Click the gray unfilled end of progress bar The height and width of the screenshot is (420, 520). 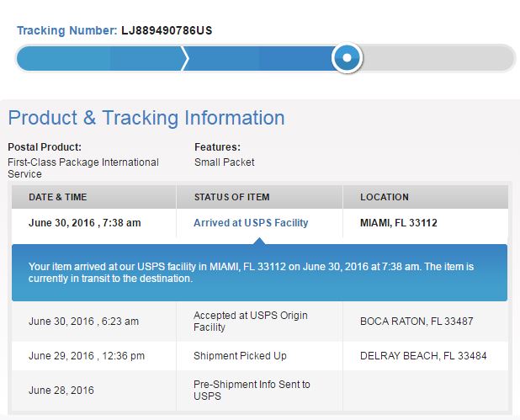pyautogui.click(x=438, y=58)
